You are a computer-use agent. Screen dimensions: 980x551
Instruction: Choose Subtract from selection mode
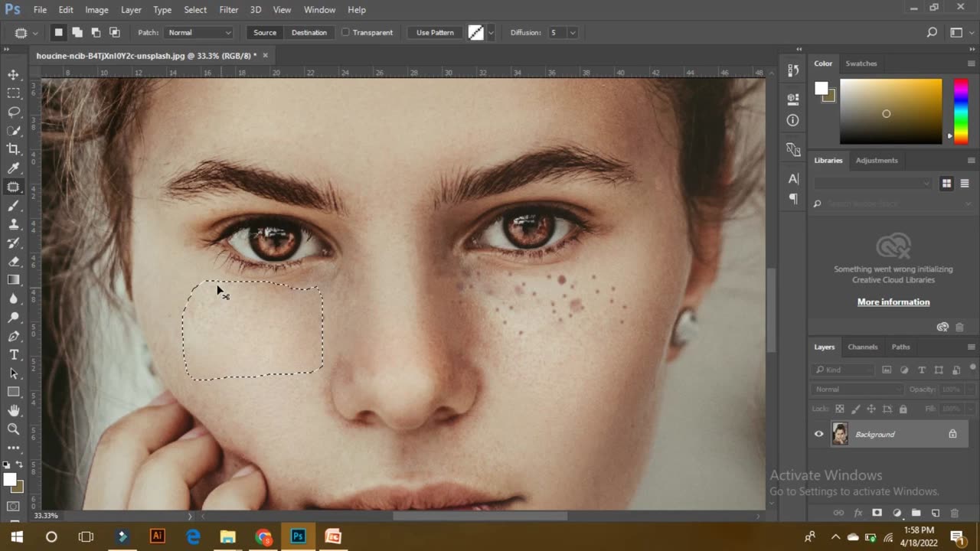[96, 32]
